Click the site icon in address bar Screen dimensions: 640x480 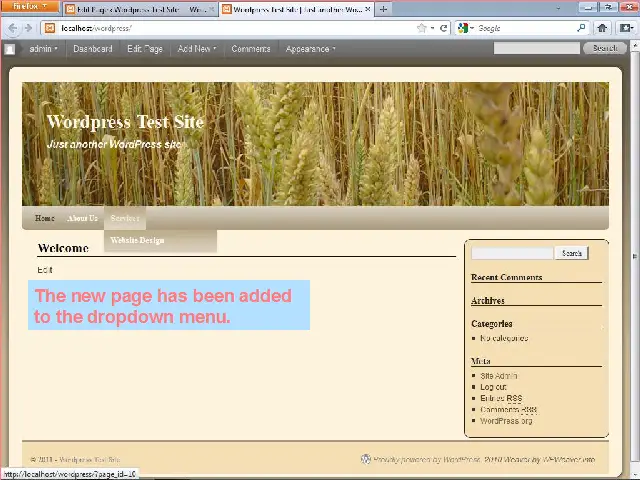50,28
